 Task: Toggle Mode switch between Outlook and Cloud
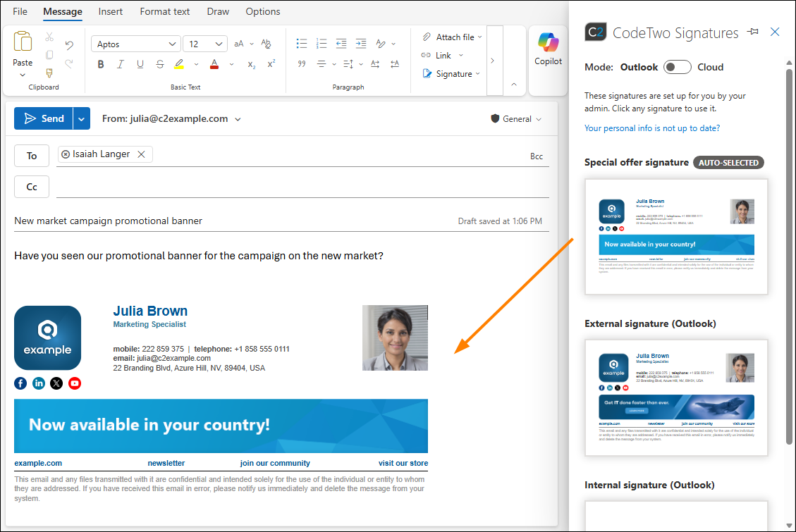click(x=678, y=67)
